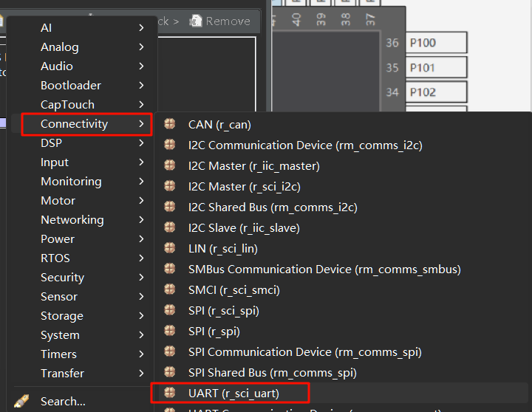Click the I2C Shared Bus module icon
The height and width of the screenshot is (412, 532).
click(x=170, y=207)
